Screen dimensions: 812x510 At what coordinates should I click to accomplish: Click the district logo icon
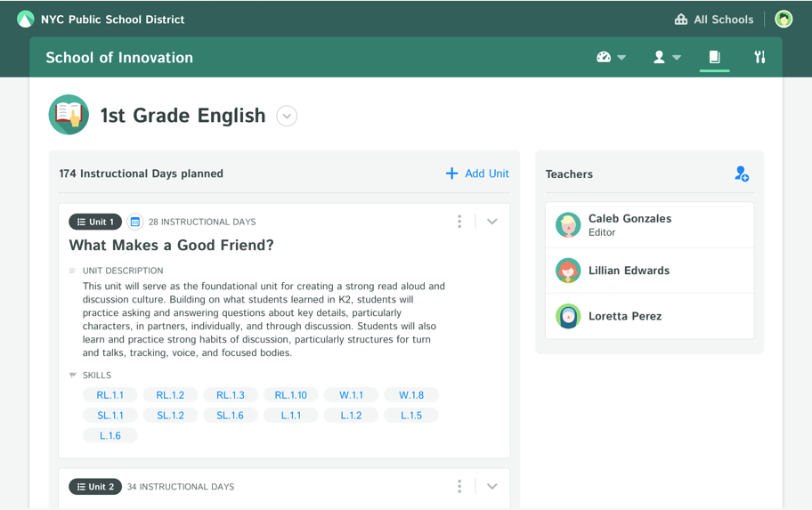(25, 20)
